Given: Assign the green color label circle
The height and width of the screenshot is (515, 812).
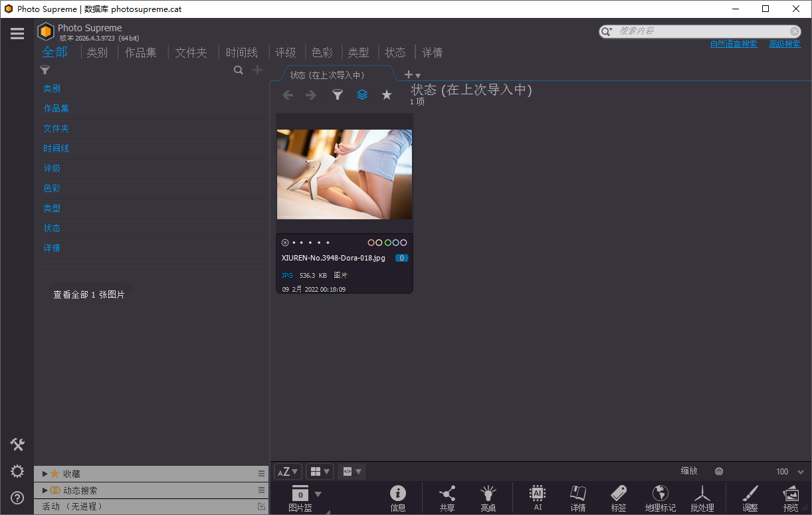Looking at the screenshot, I should click(x=387, y=243).
